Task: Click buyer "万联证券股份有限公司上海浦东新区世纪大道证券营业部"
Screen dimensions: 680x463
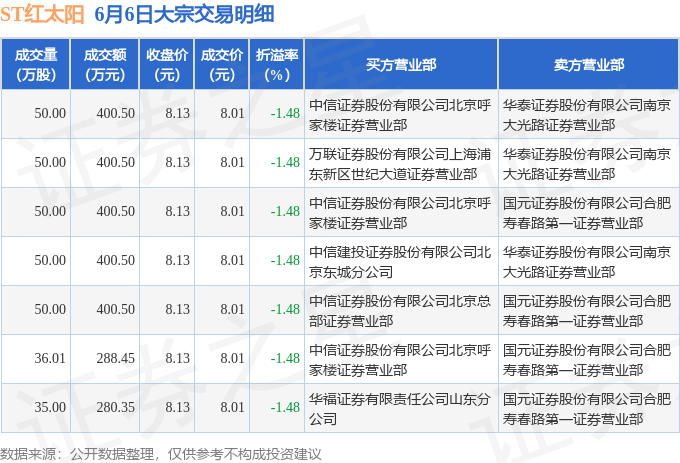Action: click(x=400, y=164)
